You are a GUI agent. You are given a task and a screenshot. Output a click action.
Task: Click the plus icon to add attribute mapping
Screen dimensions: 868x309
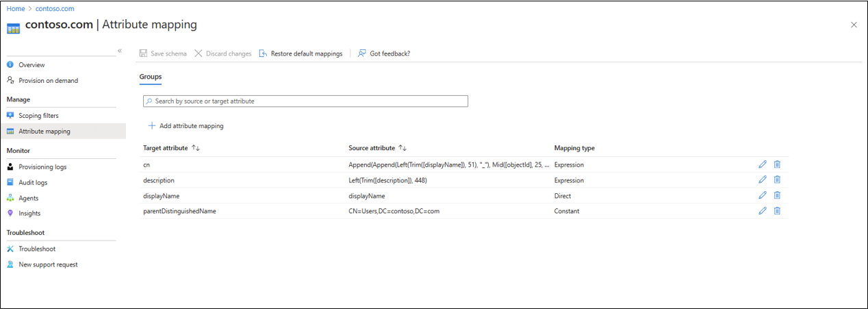point(152,126)
